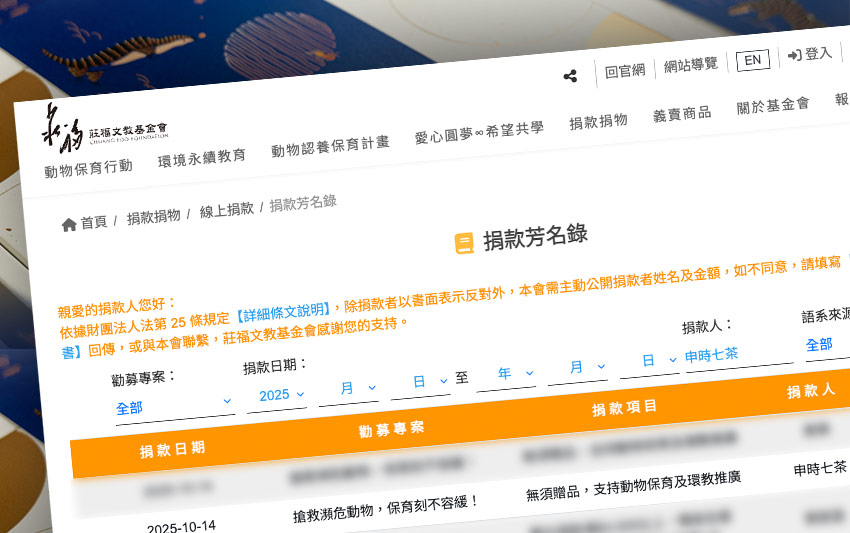
Task: Expand the 勸募專案 dropdown set to 全部
Action: click(x=174, y=406)
